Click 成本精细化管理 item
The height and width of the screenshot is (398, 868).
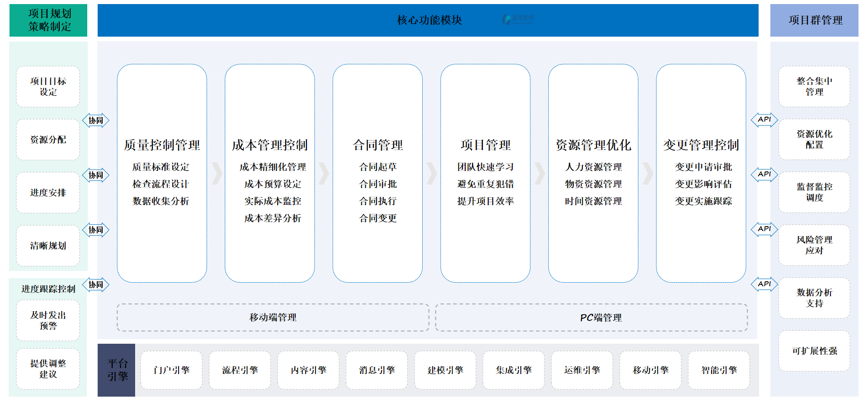273,167
